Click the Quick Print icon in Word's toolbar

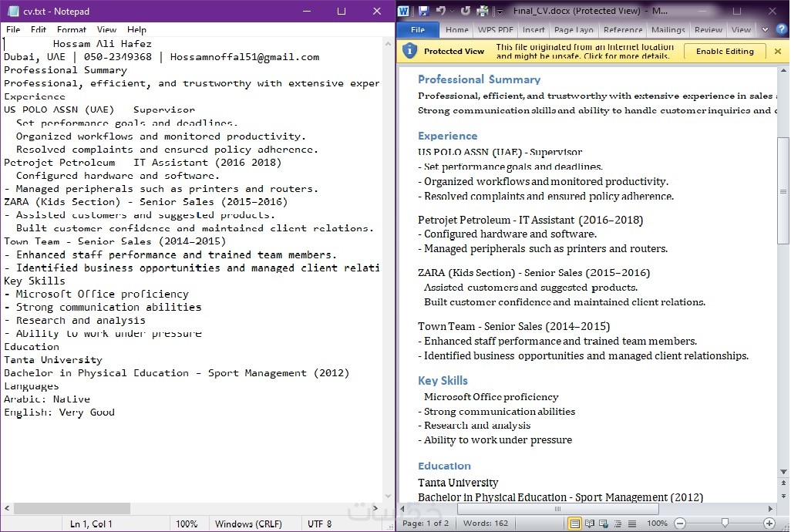[483, 11]
